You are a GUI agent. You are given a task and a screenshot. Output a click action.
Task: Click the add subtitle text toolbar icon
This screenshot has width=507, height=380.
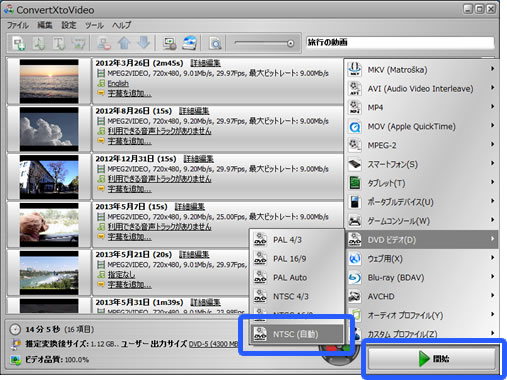tap(59, 43)
